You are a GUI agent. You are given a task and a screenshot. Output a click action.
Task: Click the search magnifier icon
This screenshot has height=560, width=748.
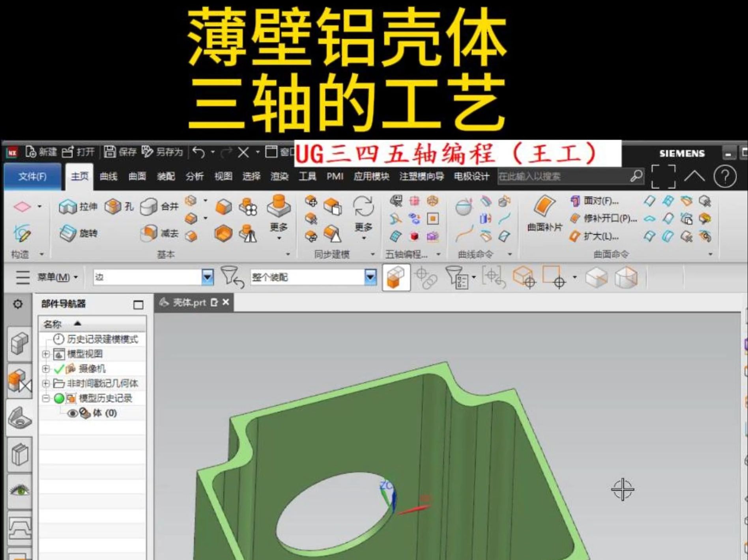point(636,176)
